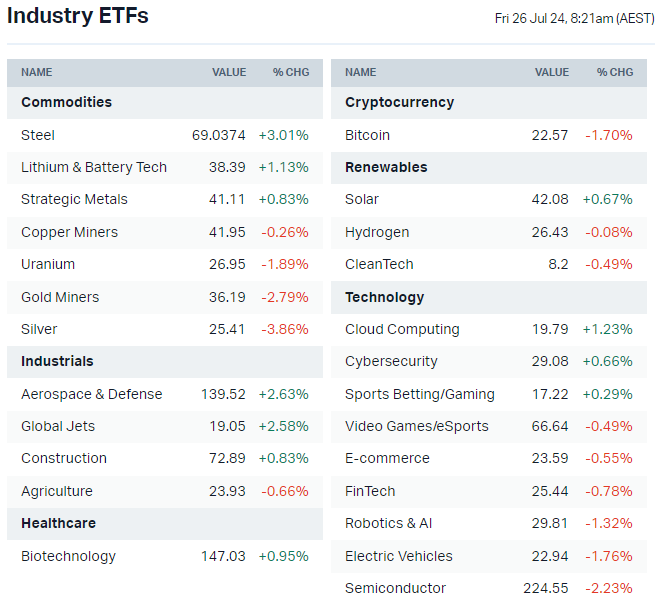Open Robotics & AI ETF
662x607 pixels.
pyautogui.click(x=388, y=523)
